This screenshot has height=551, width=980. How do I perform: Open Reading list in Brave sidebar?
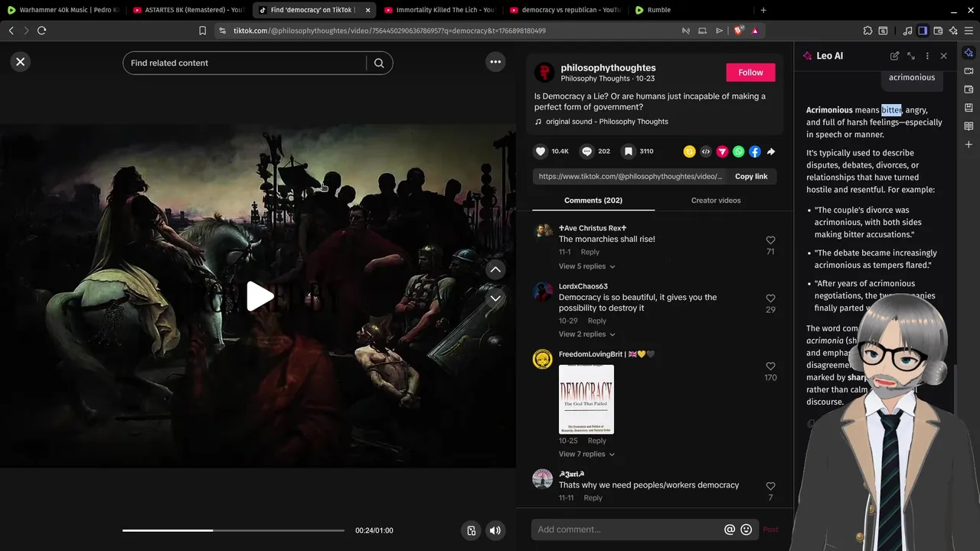pos(969,126)
